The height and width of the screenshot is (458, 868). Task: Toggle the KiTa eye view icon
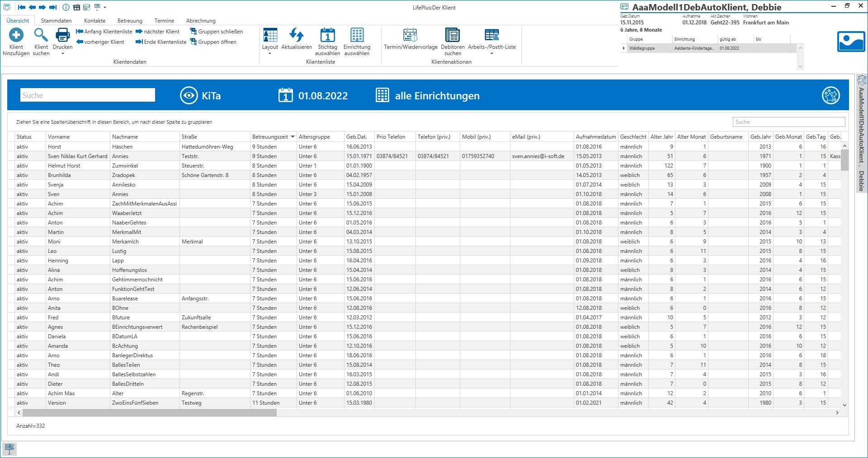coord(189,96)
